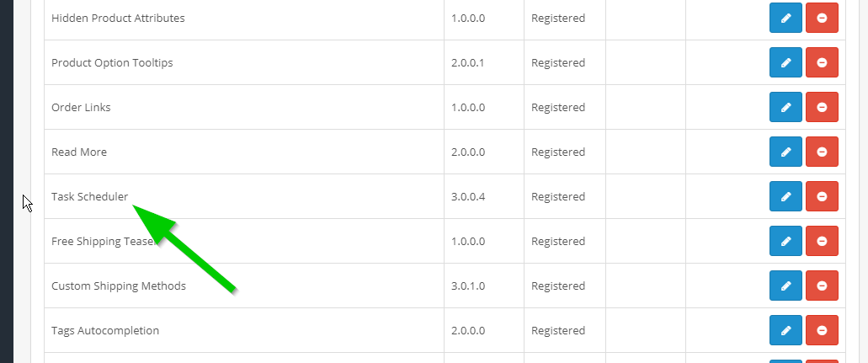868x363 pixels.
Task: Remove the Product Option Tooltips extension
Action: [x=822, y=62]
